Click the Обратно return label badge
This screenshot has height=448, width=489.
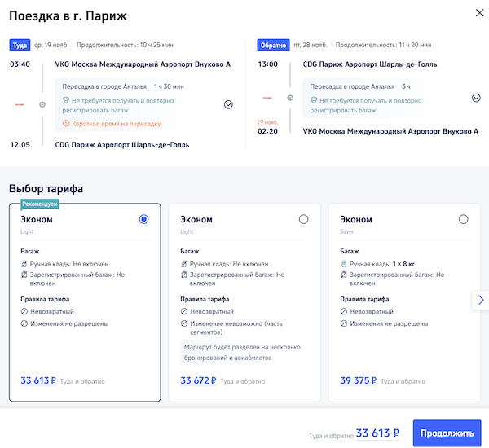(x=274, y=45)
